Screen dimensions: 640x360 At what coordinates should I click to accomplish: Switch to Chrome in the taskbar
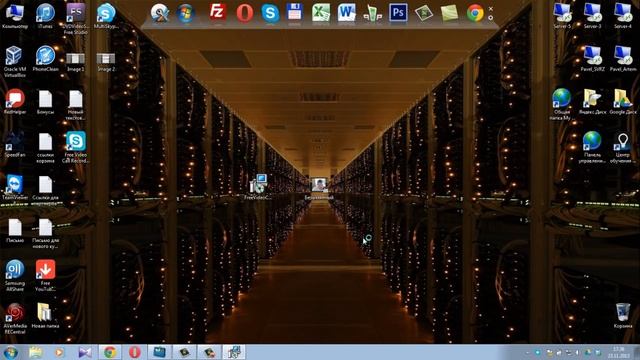(x=109, y=352)
